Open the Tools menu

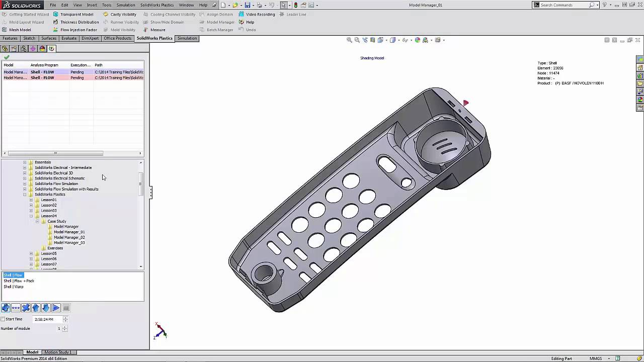[107, 5]
